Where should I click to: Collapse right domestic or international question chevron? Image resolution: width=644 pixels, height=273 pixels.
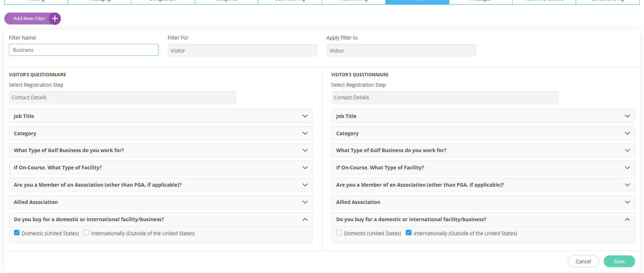coord(627,219)
